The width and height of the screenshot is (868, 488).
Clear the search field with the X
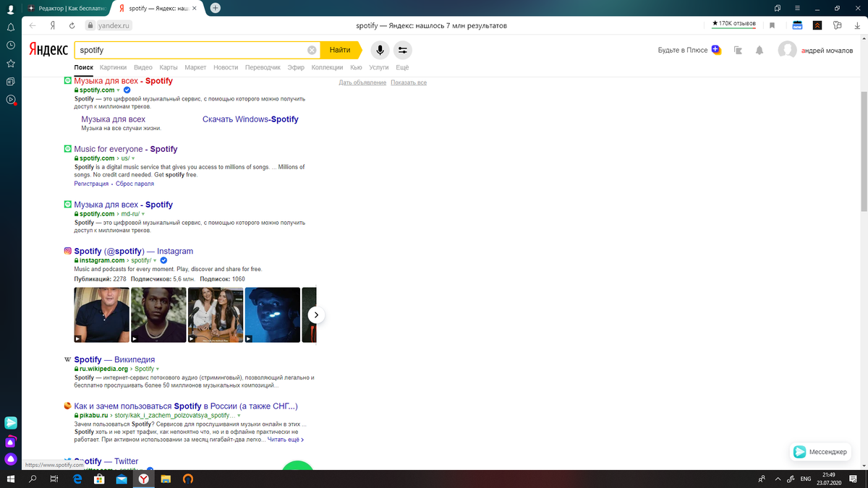[312, 50]
